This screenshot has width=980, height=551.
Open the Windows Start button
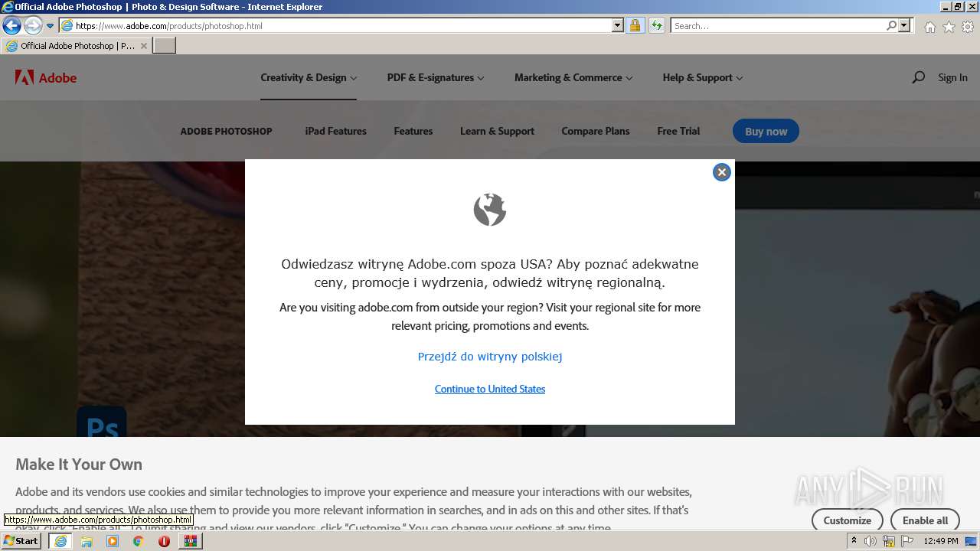[21, 541]
